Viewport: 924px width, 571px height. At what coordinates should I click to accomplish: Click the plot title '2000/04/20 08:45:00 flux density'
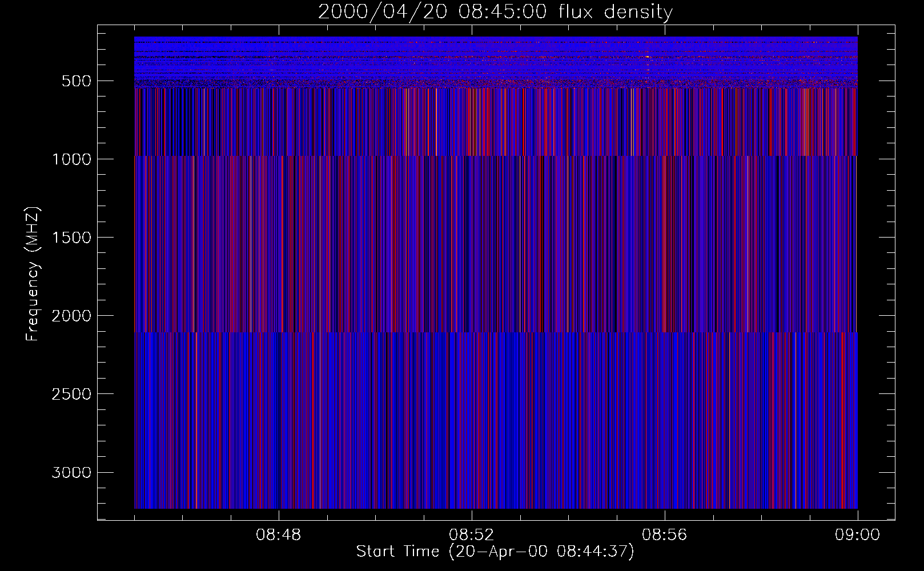click(x=495, y=12)
